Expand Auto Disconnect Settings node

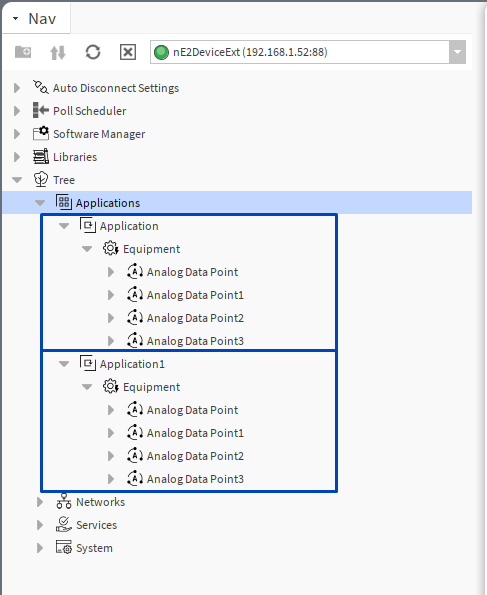coord(17,88)
